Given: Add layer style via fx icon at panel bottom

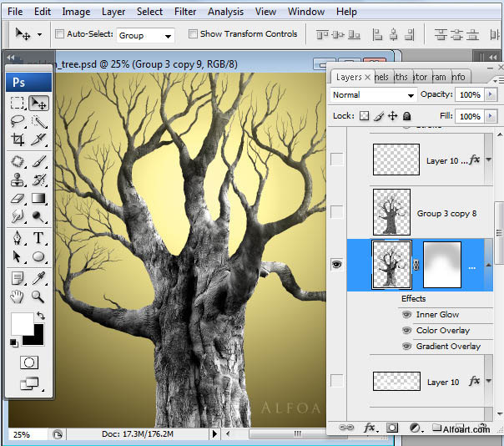Looking at the screenshot, I should click(369, 428).
